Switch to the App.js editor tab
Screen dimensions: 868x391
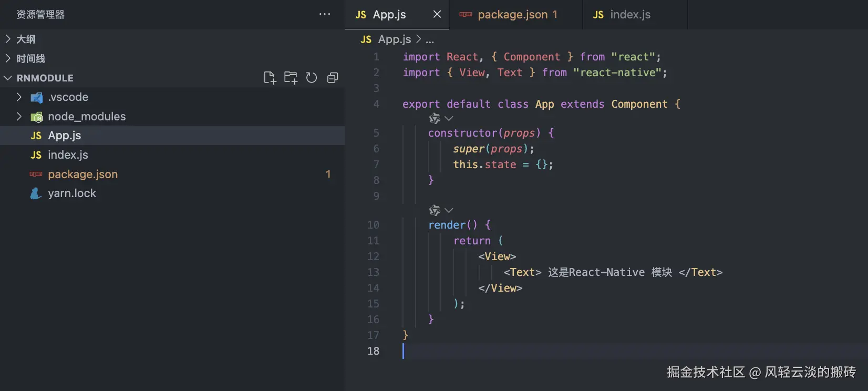coord(397,14)
